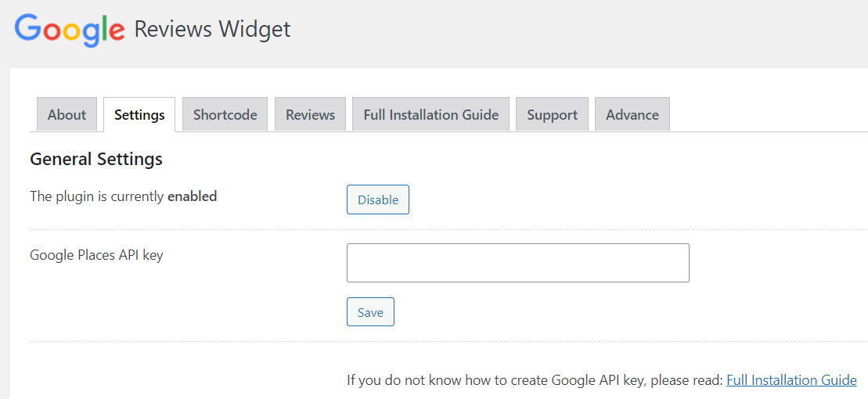Select the Settings tab
Viewport: 868px width, 399px height.
point(139,115)
